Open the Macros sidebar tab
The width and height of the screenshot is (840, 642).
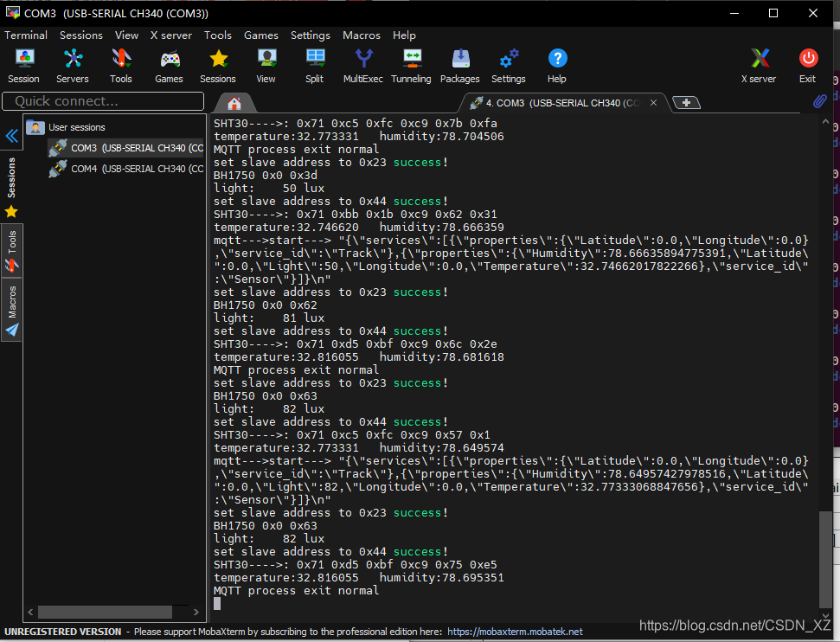pyautogui.click(x=12, y=310)
